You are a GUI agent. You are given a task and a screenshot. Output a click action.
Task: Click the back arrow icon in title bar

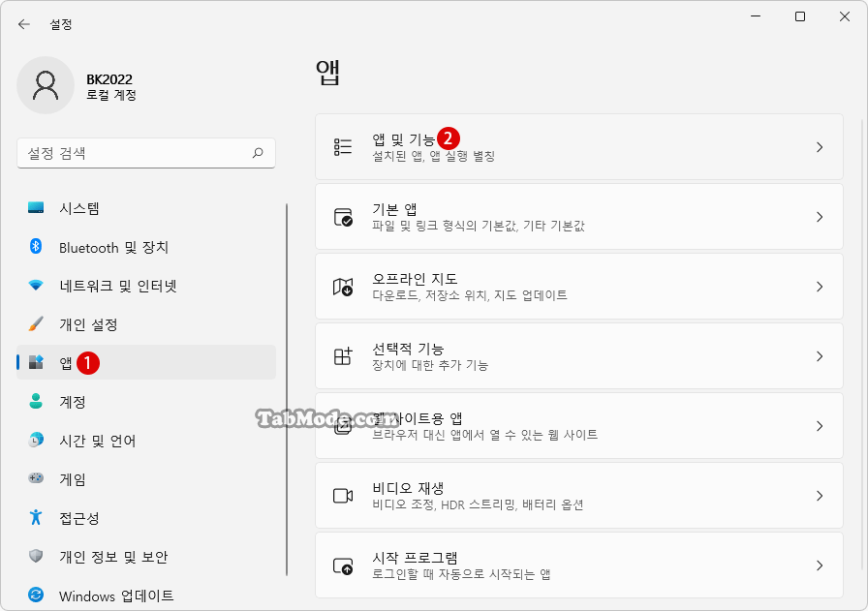24,24
